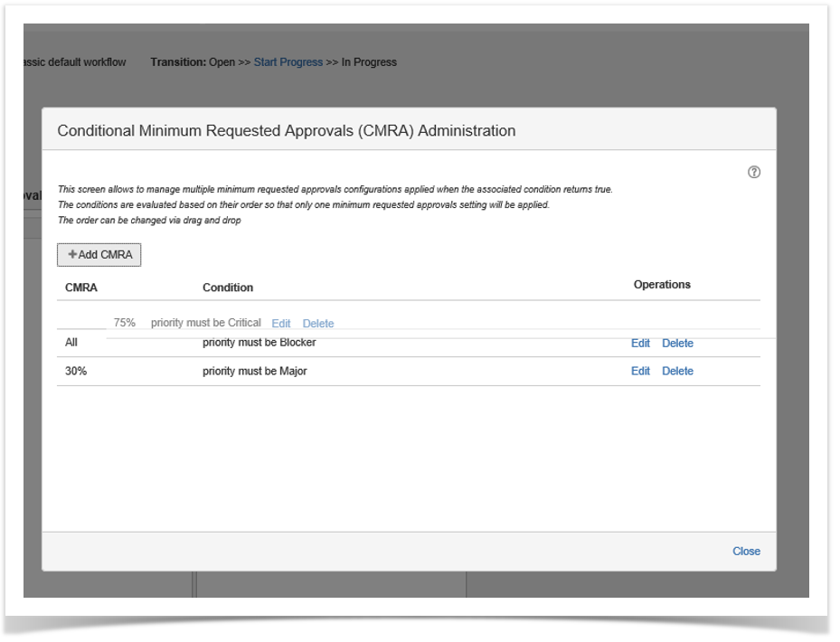Click the Condition column header
The height and width of the screenshot is (642, 840).
click(x=227, y=288)
